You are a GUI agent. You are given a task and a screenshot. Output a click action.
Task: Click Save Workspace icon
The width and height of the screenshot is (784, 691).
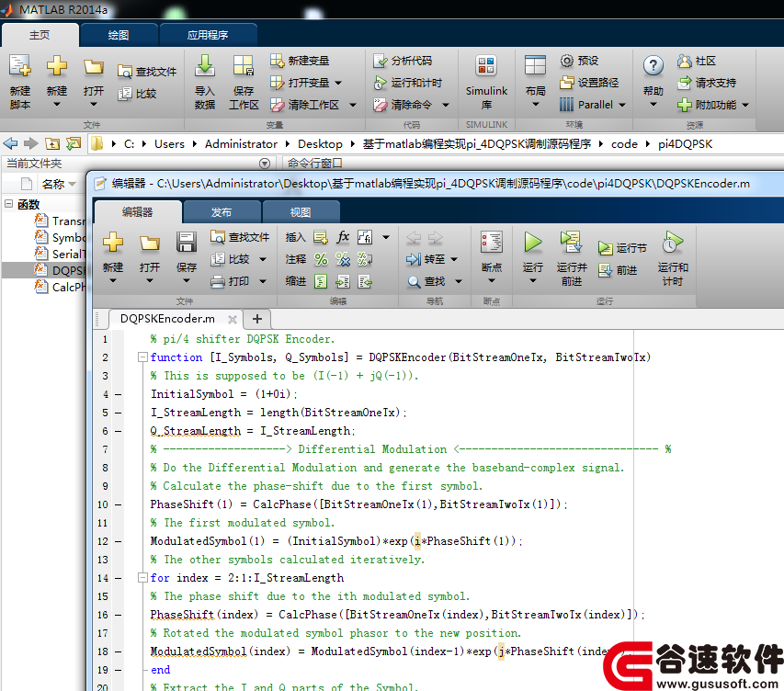click(244, 66)
